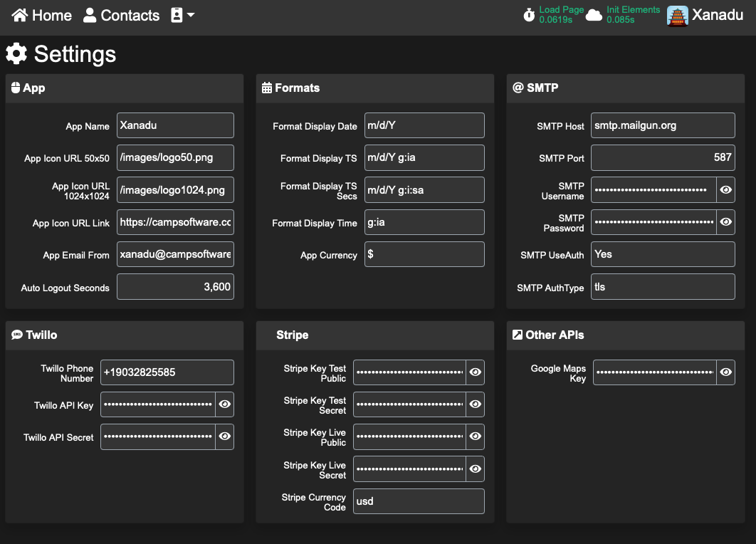Click the speech bubble icon on Twillo panel
756x544 pixels.
(x=16, y=335)
